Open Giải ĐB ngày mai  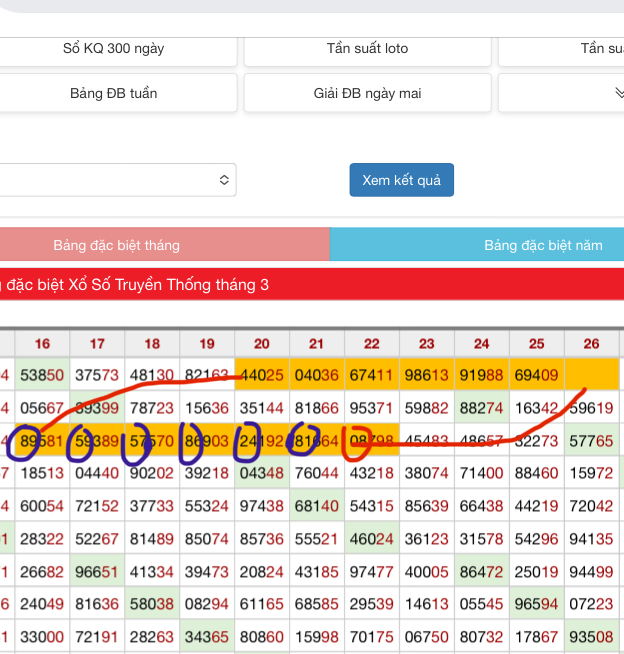367,93
